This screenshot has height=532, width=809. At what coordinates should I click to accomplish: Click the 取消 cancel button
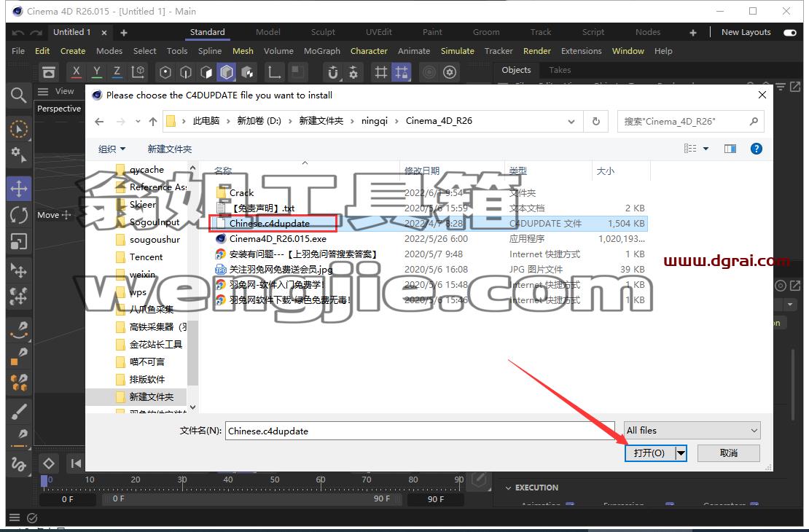tap(729, 453)
